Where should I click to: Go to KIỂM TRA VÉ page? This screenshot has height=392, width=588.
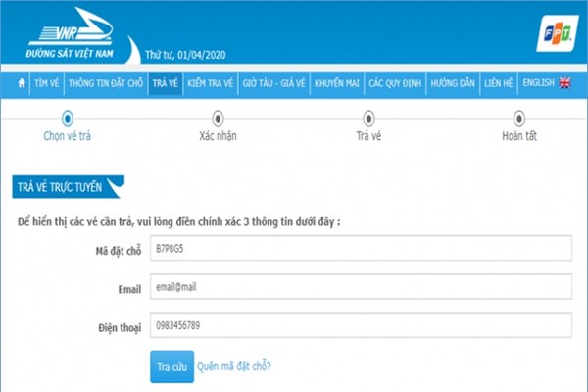[211, 83]
